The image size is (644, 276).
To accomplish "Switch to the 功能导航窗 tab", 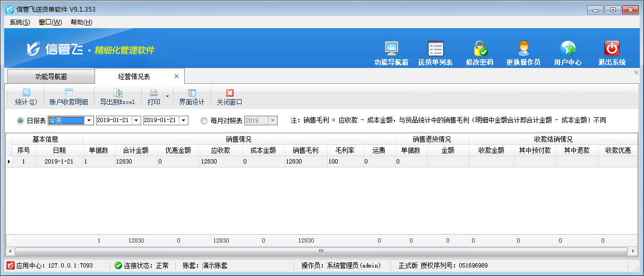I will pos(51,76).
